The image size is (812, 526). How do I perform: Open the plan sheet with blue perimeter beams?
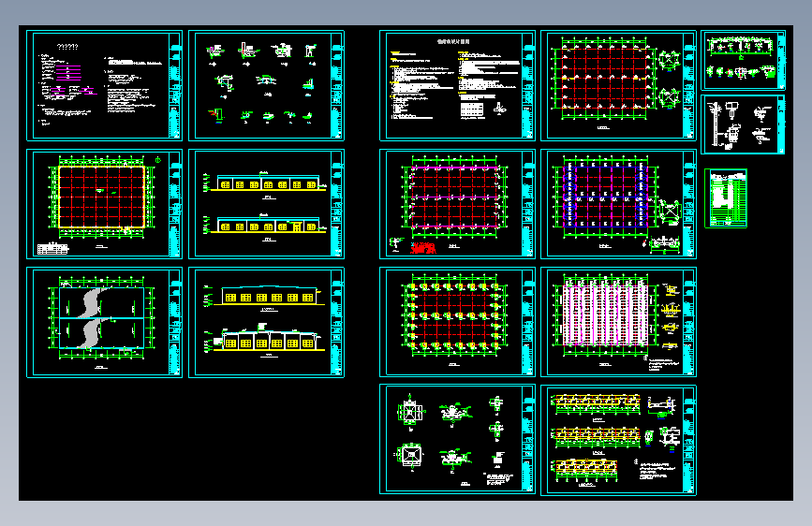point(618,204)
